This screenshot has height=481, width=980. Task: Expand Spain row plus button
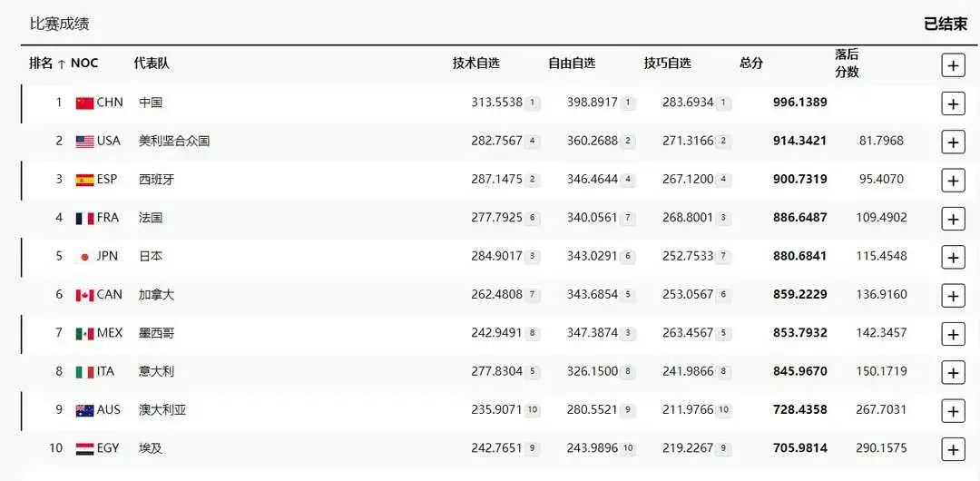(x=953, y=181)
